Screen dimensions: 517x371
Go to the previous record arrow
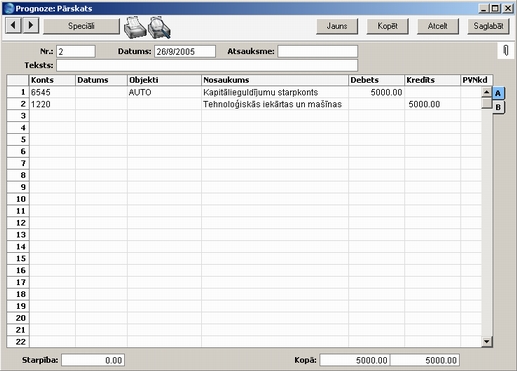(14, 25)
